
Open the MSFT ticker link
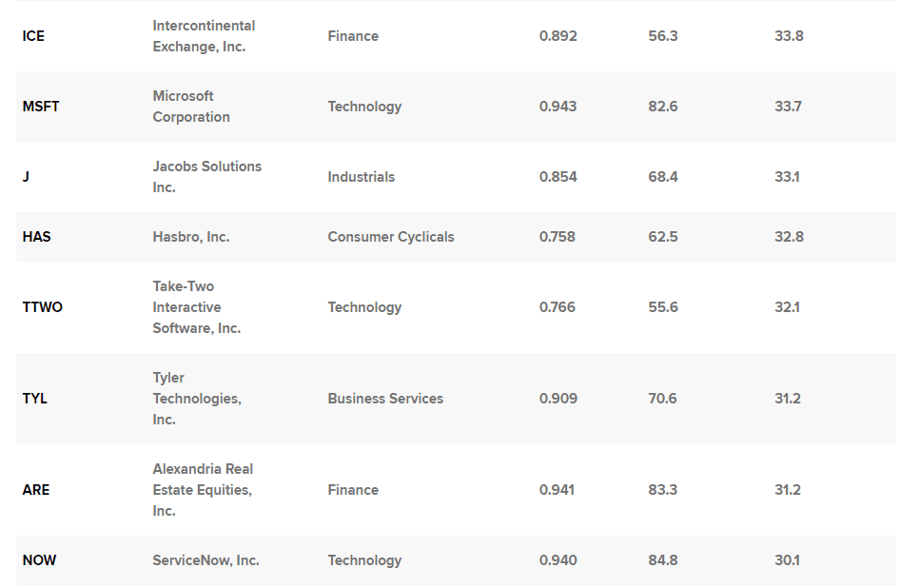(x=41, y=107)
